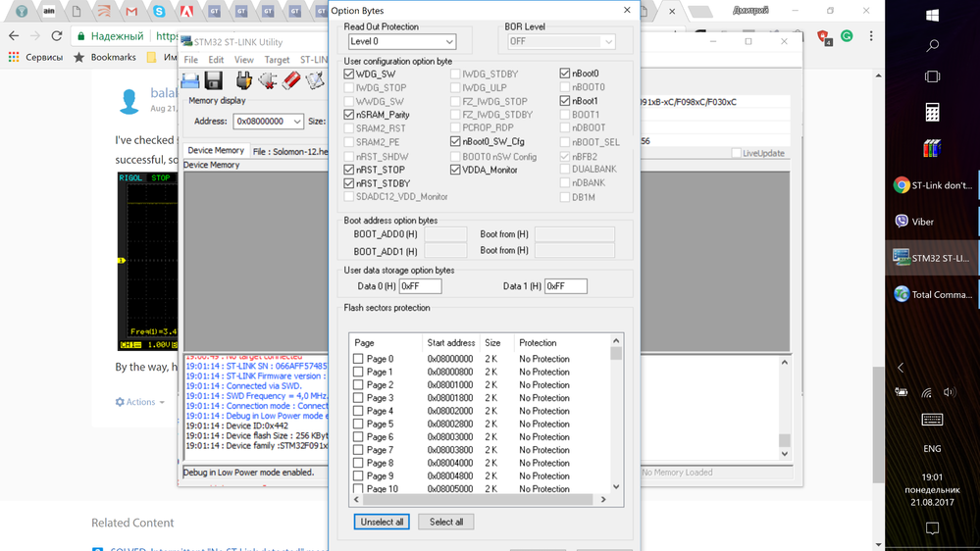Click the Data 0 (H) input field
Viewport: 980px width, 551px height.
421,286
